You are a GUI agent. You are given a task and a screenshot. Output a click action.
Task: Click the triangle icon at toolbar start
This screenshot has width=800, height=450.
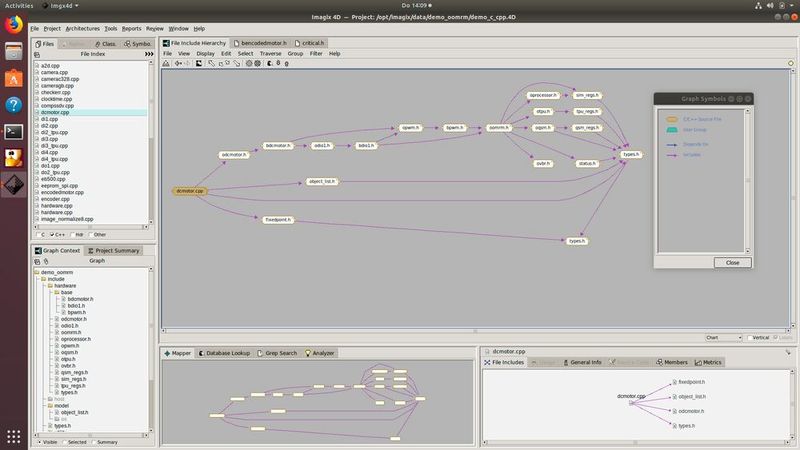coord(166,63)
